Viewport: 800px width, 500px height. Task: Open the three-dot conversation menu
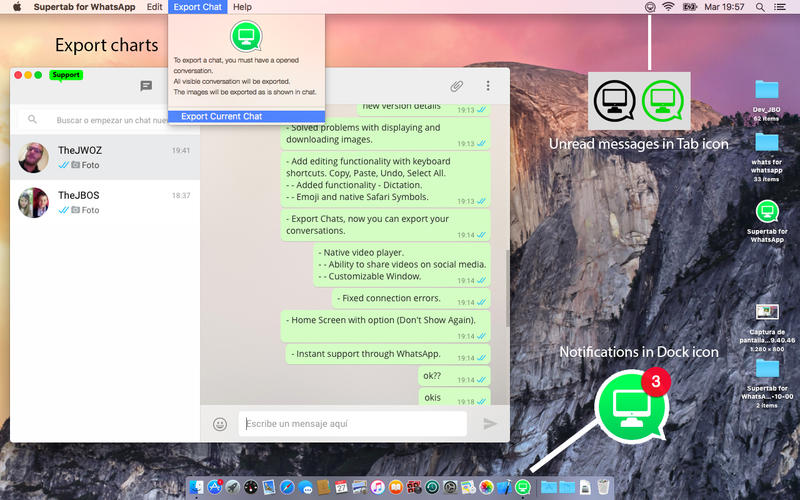tap(488, 86)
